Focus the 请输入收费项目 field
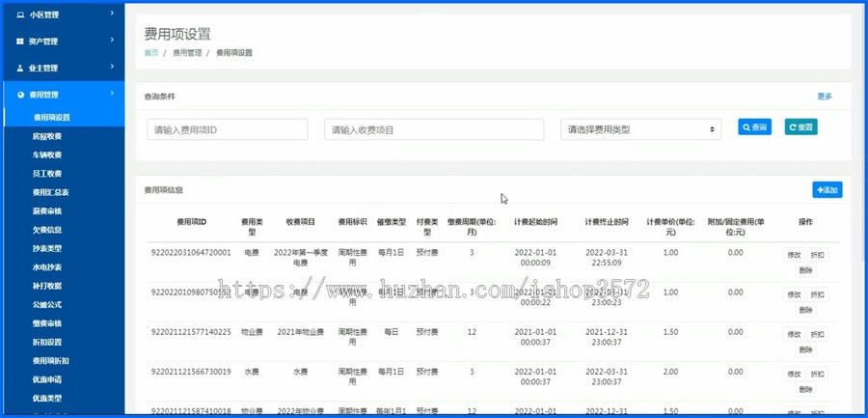 pos(434,129)
